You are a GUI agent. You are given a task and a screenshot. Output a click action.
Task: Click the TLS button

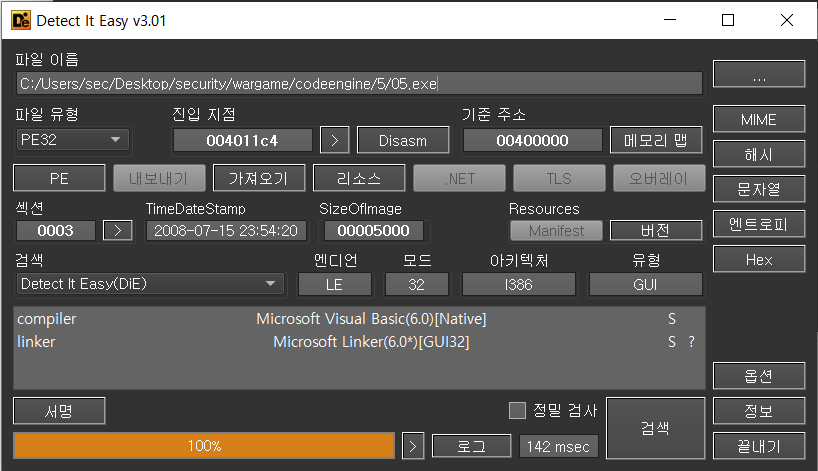point(559,178)
